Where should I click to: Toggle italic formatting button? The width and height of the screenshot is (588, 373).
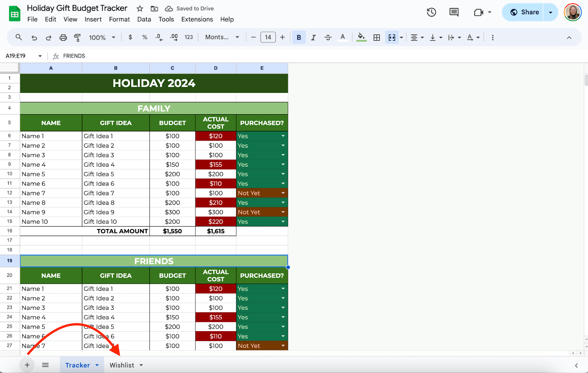313,37
